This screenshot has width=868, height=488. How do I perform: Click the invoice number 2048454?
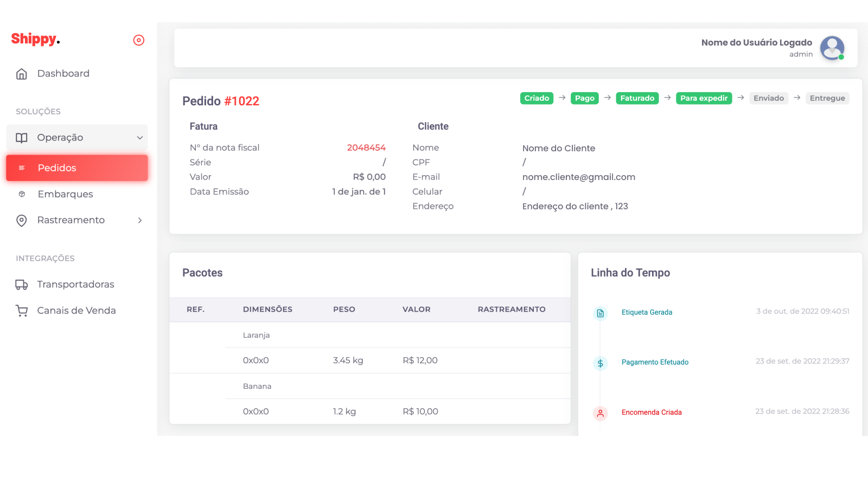[x=366, y=147]
